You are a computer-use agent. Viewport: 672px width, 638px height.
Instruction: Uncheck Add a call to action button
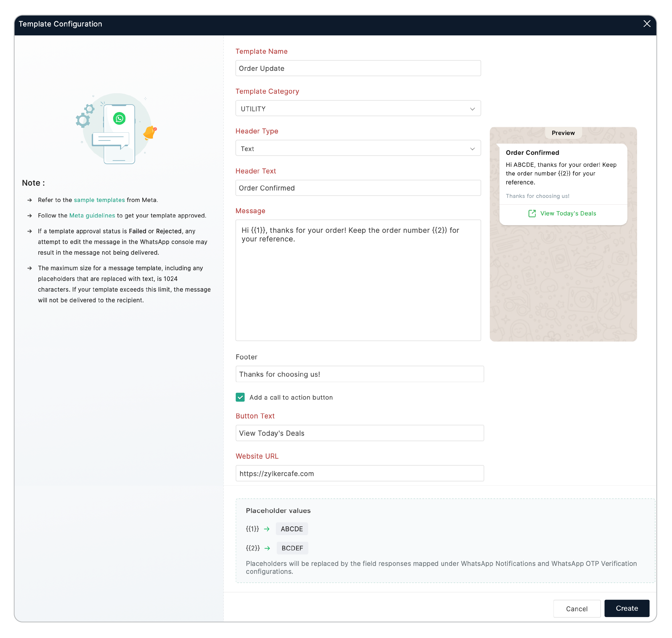pos(240,397)
